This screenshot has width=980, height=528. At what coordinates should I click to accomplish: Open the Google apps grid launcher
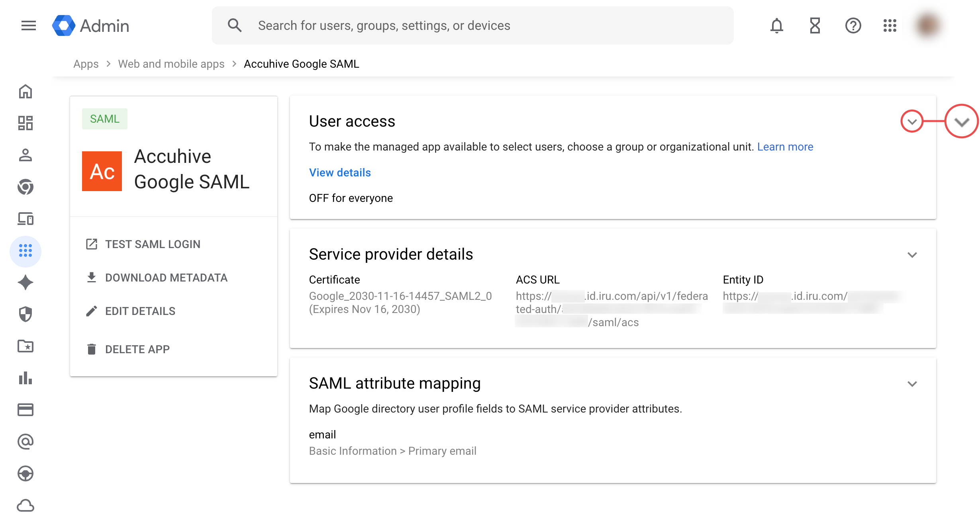click(890, 26)
